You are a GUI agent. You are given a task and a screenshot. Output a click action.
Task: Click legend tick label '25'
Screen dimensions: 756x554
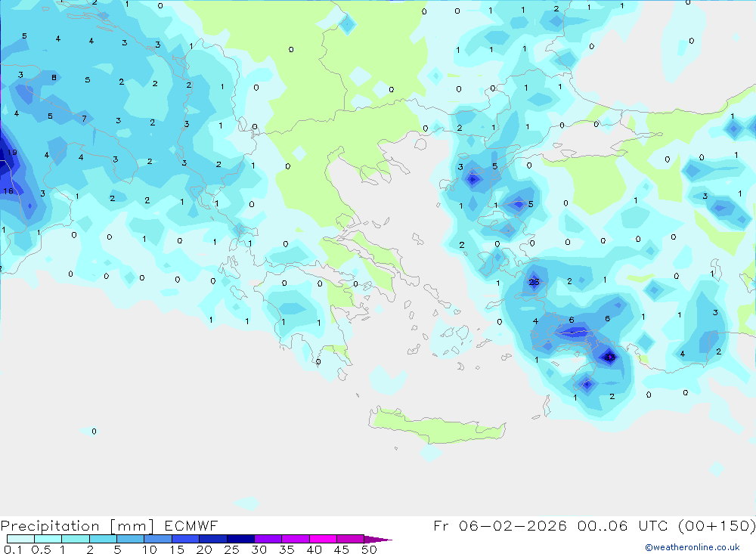(232, 549)
